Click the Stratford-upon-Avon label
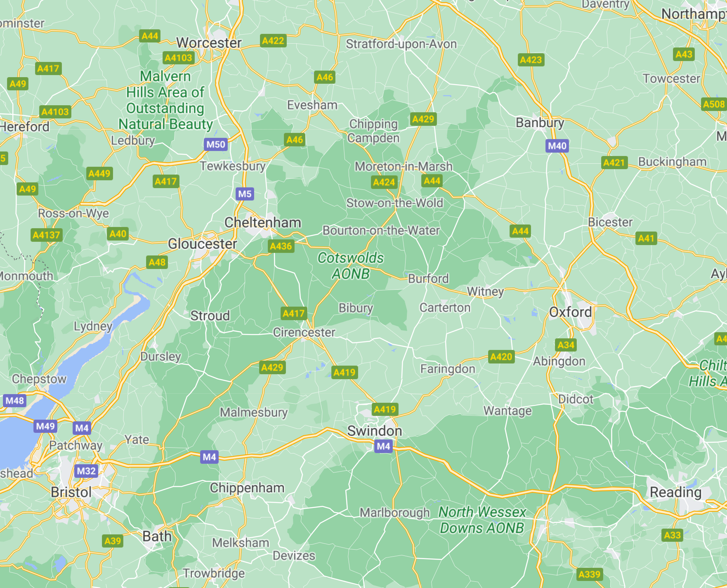The height and width of the screenshot is (588, 727). [401, 44]
